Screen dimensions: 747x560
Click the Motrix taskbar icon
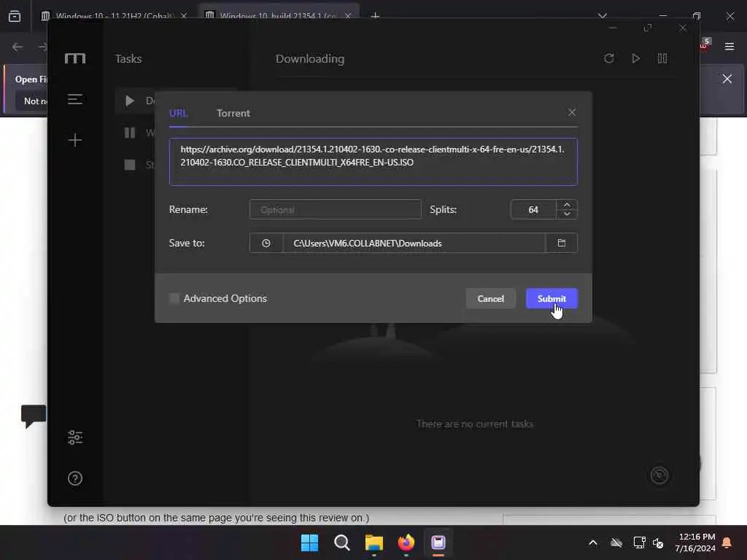click(438, 542)
